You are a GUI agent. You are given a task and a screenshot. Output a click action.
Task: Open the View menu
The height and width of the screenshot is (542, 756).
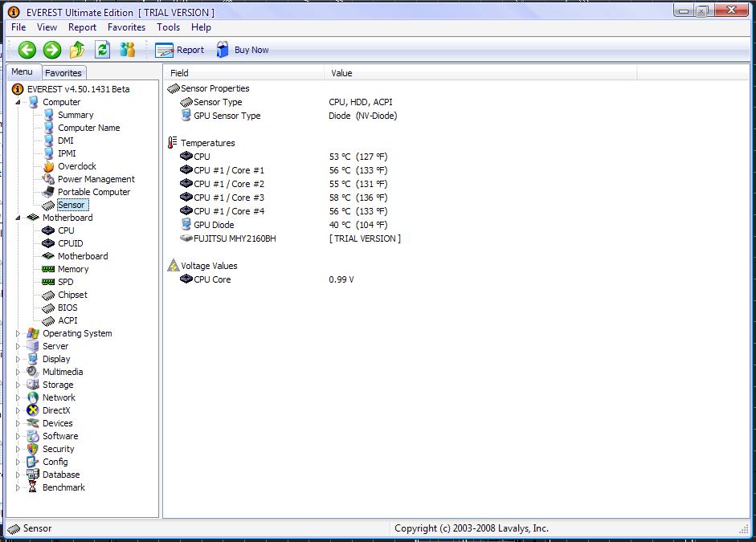coord(47,27)
